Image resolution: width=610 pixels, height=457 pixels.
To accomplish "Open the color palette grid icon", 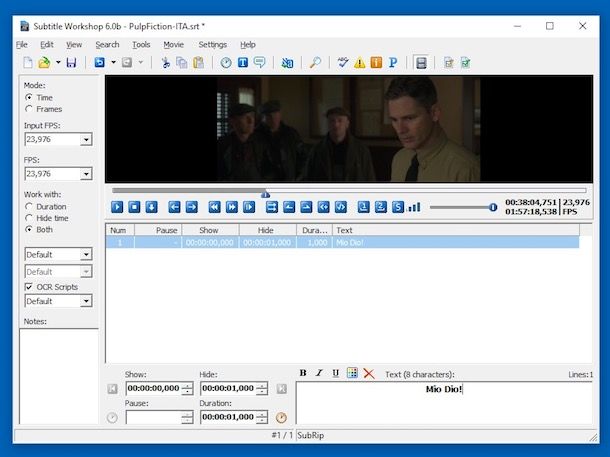I will (x=352, y=373).
